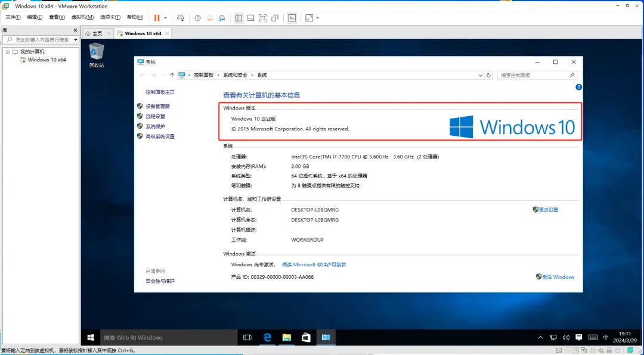Open the power options dropdown next to Pause
This screenshot has width=644, height=355.
pos(166,18)
